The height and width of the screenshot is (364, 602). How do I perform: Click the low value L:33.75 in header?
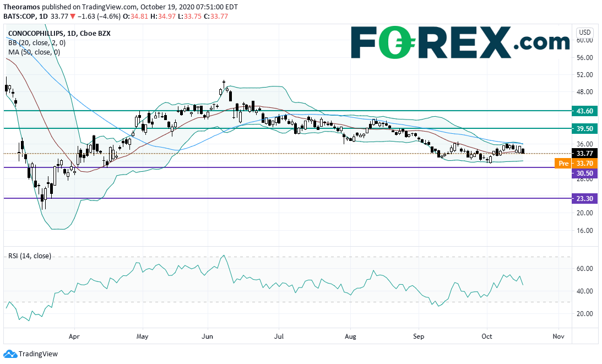click(189, 16)
